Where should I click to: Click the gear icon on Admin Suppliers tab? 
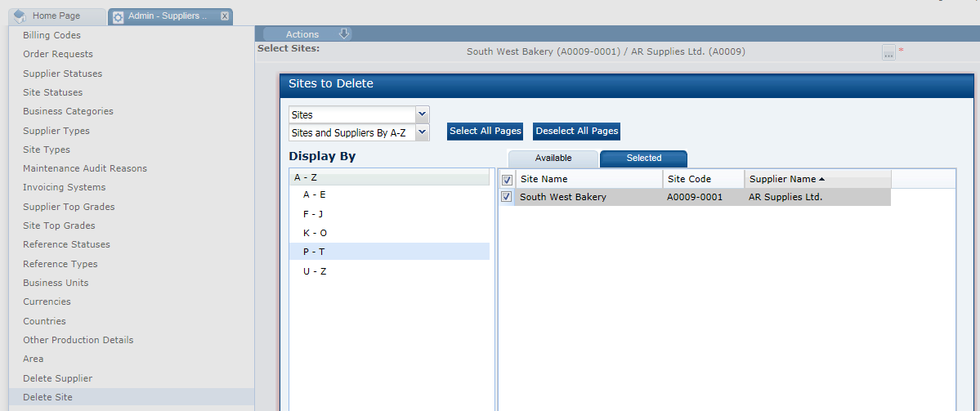tap(118, 17)
